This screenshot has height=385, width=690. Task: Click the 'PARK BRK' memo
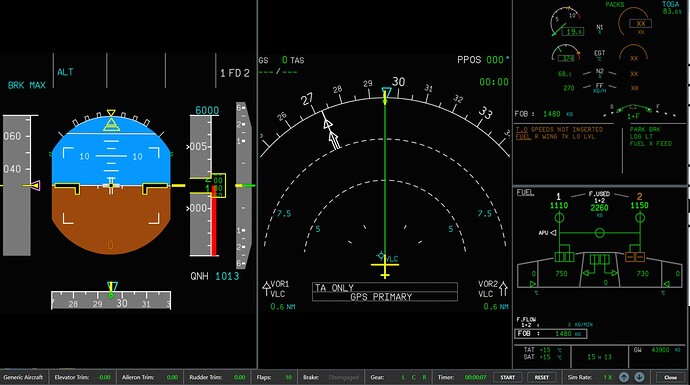pyautogui.click(x=645, y=129)
